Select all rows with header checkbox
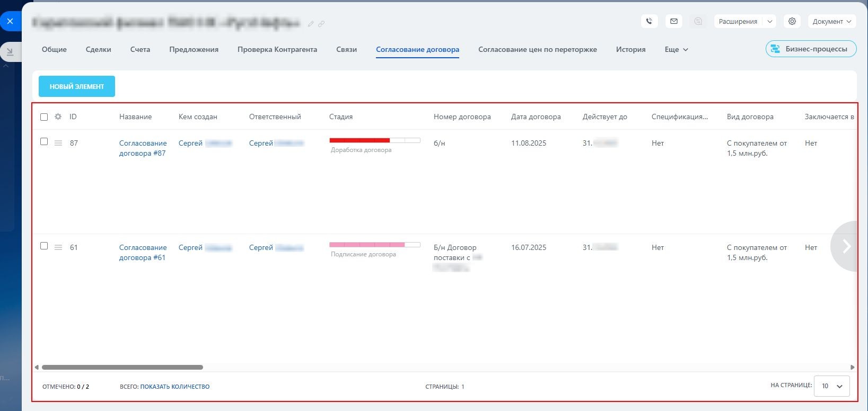The width and height of the screenshot is (868, 411). 44,117
